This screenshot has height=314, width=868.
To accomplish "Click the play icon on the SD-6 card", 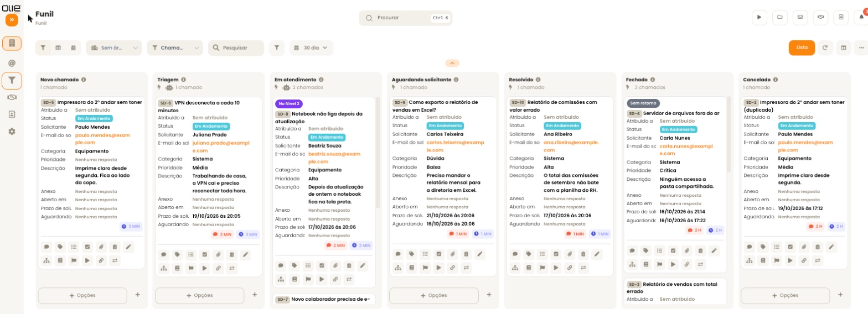I will (x=205, y=268).
